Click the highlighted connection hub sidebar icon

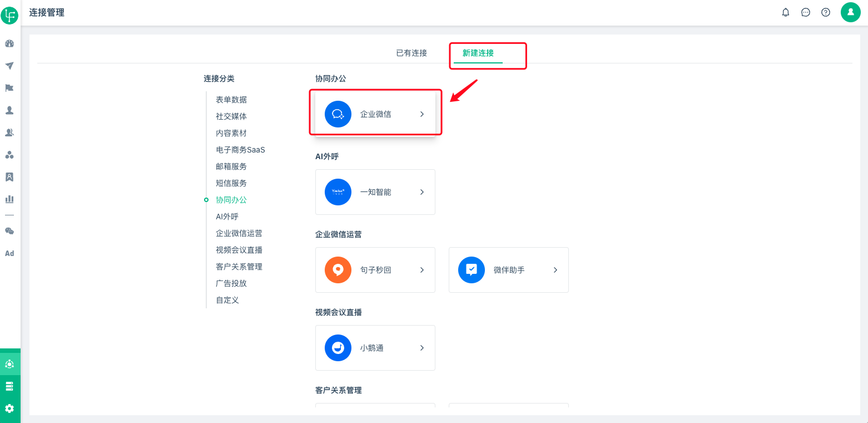tap(9, 364)
